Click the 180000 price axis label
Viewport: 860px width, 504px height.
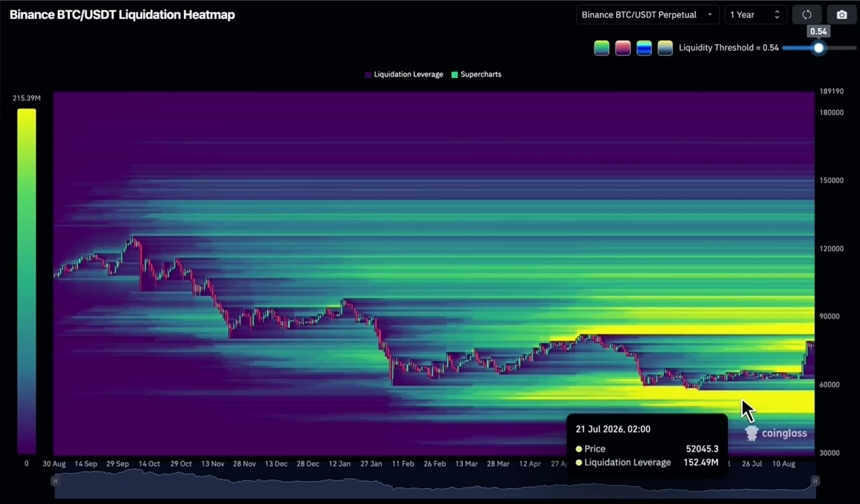tap(831, 112)
